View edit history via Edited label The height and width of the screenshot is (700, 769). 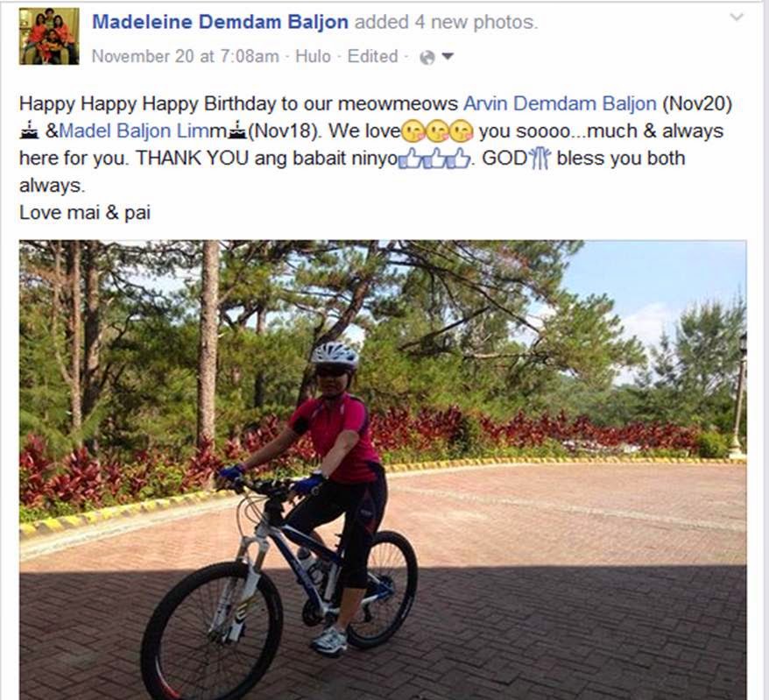pyautogui.click(x=373, y=56)
